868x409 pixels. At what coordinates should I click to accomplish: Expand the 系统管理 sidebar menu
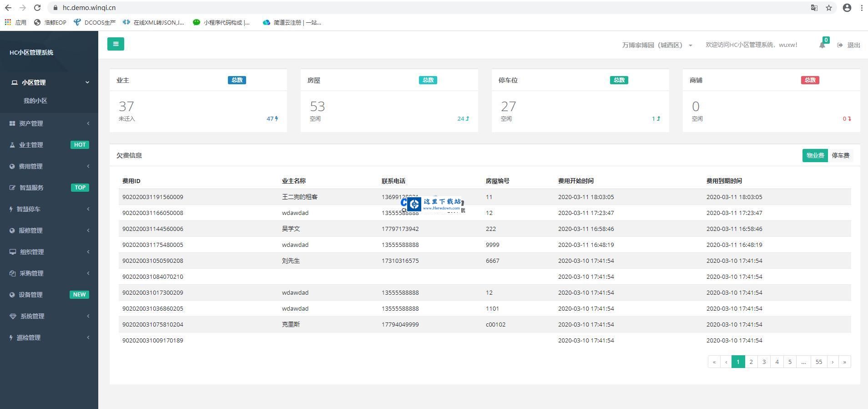click(49, 316)
